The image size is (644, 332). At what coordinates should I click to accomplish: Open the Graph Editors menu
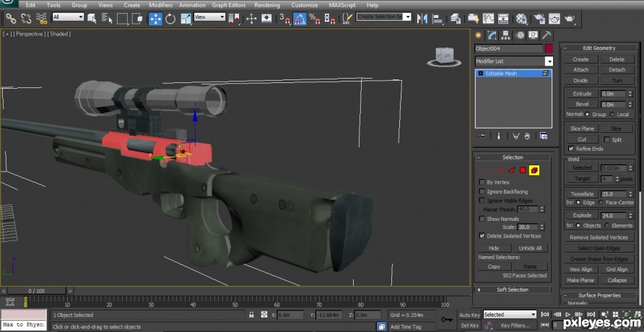click(229, 5)
